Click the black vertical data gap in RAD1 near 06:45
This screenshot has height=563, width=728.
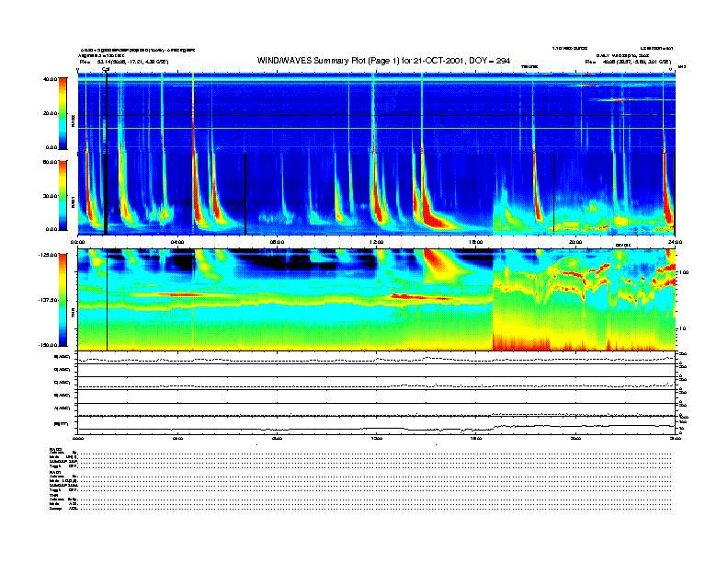[x=245, y=194]
